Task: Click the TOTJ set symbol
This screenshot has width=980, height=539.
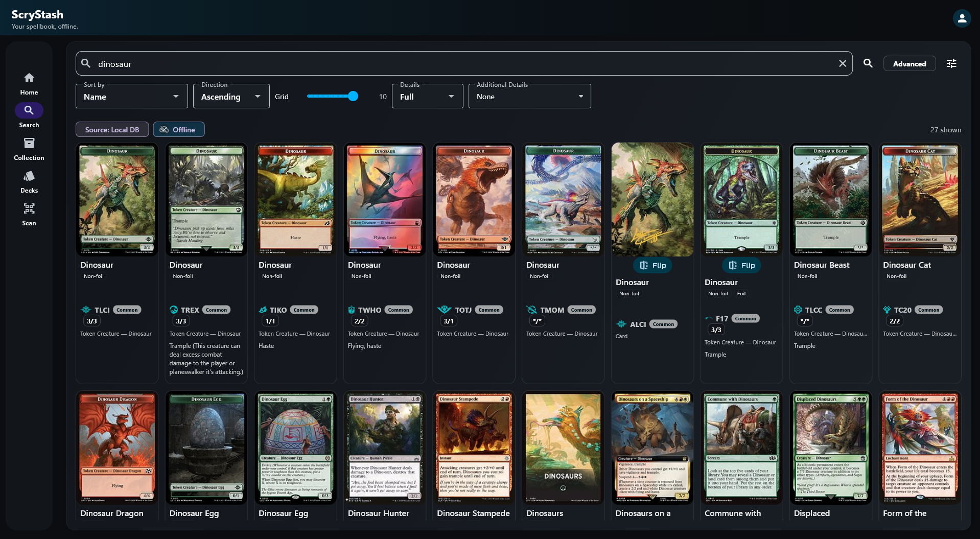Action: (445, 310)
